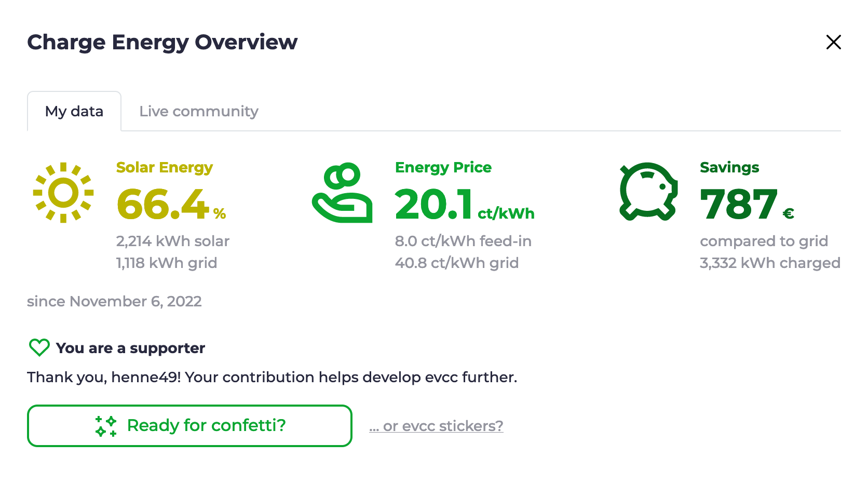The height and width of the screenshot is (484, 868).
Task: Click the 8.0 ct/kWh feed-in value
Action: tap(463, 241)
